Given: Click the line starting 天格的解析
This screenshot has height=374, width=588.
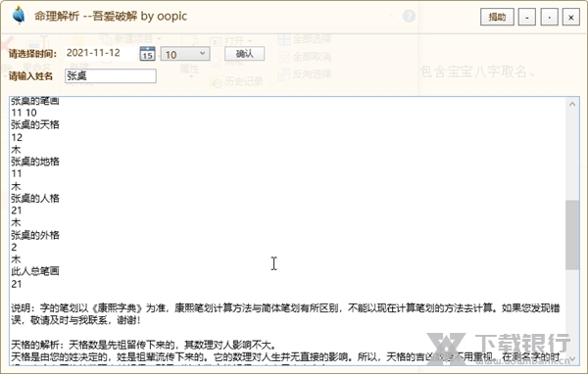Looking at the screenshot, I should pyautogui.click(x=144, y=345).
